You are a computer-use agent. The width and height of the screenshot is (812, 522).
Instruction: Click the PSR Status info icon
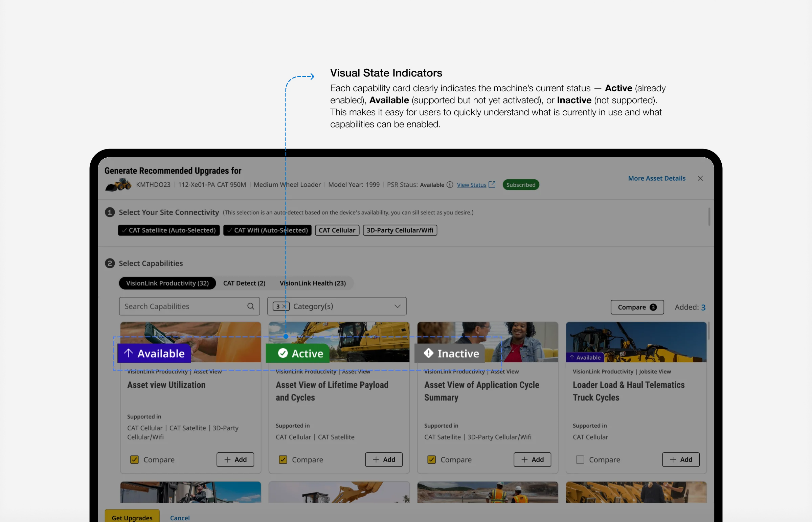point(450,185)
